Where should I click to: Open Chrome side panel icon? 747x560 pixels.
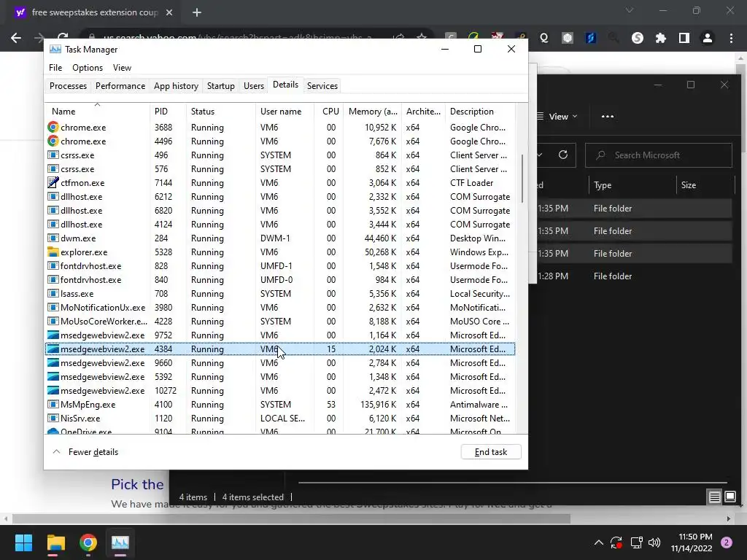coord(684,38)
